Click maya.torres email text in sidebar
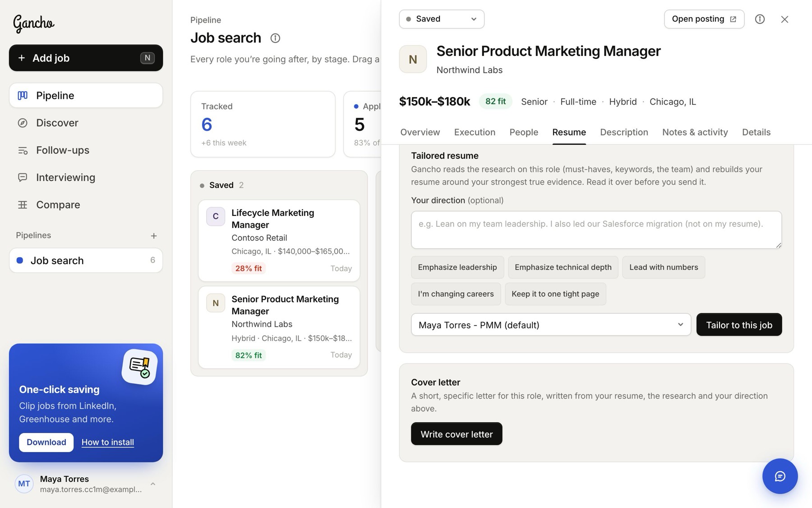Screen dimensions: 812x508 click(x=91, y=489)
